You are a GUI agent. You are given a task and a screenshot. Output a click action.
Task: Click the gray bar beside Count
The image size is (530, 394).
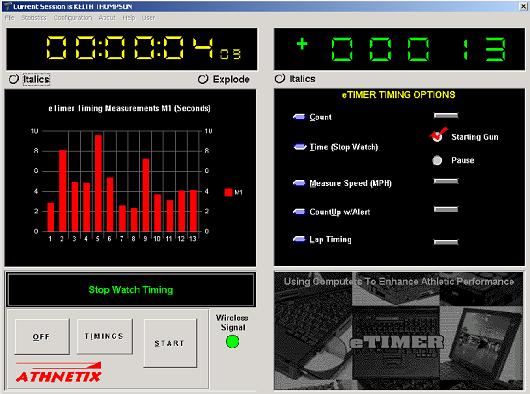(446, 116)
